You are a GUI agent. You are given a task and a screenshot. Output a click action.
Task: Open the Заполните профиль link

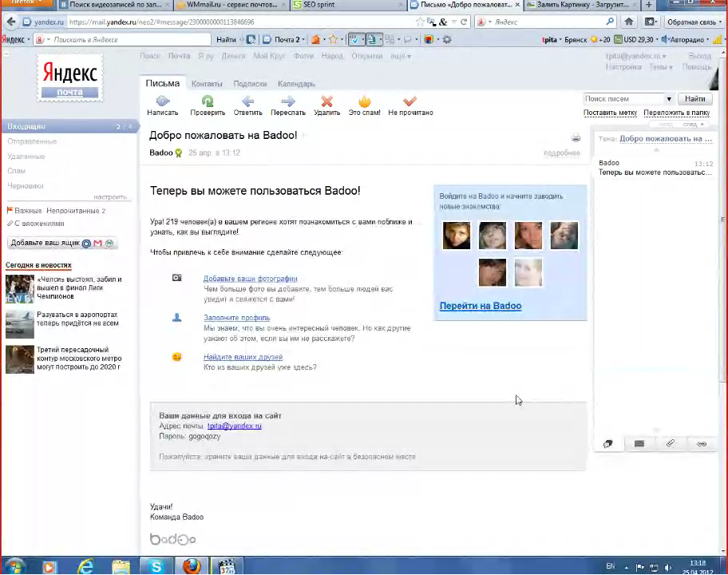[x=236, y=318]
